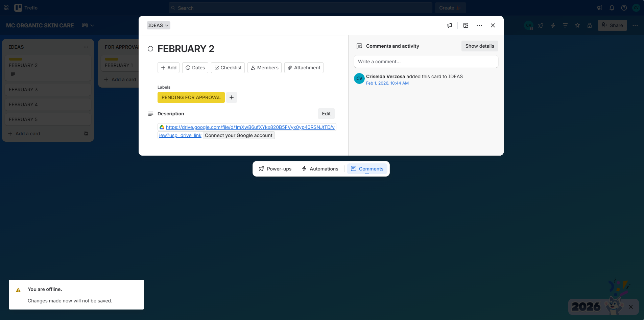The image size is (644, 320).
Task: Click the offline warning icon
Action: click(18, 290)
